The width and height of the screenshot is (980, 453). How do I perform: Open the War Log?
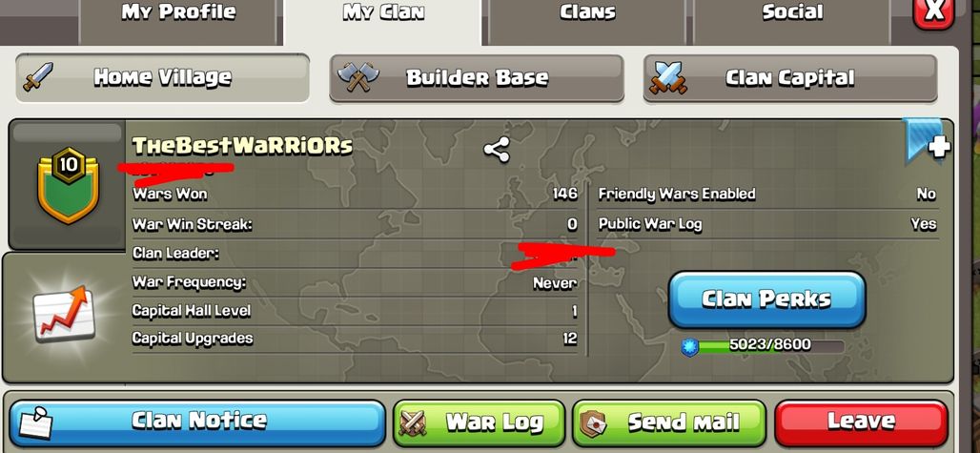point(479,423)
